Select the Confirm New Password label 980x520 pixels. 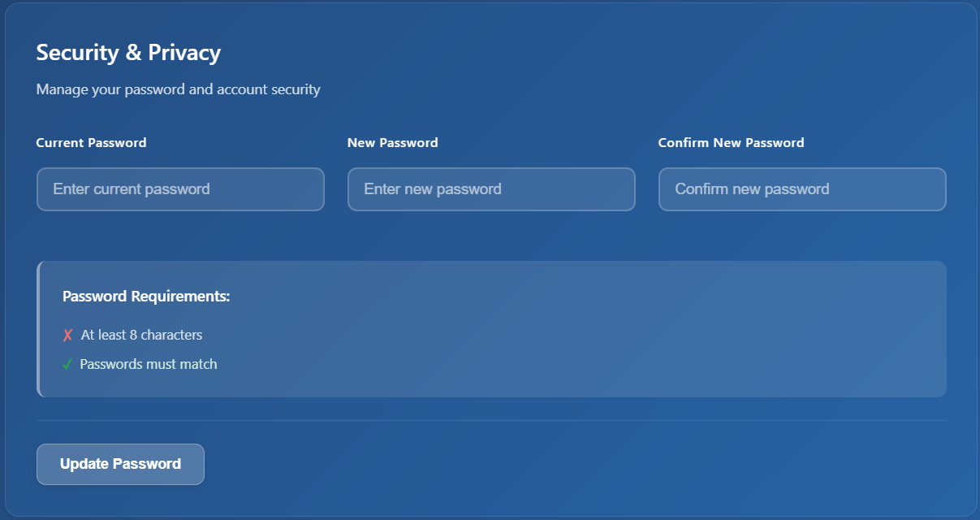(731, 142)
